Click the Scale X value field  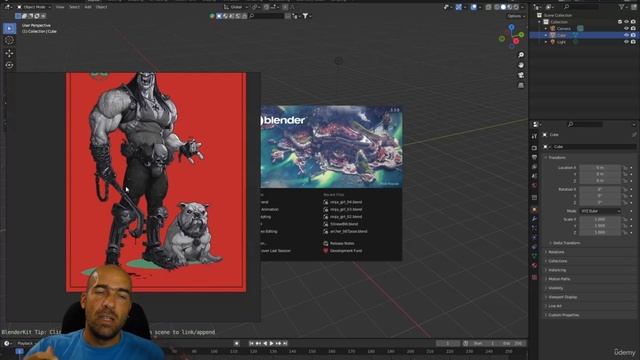click(600, 219)
